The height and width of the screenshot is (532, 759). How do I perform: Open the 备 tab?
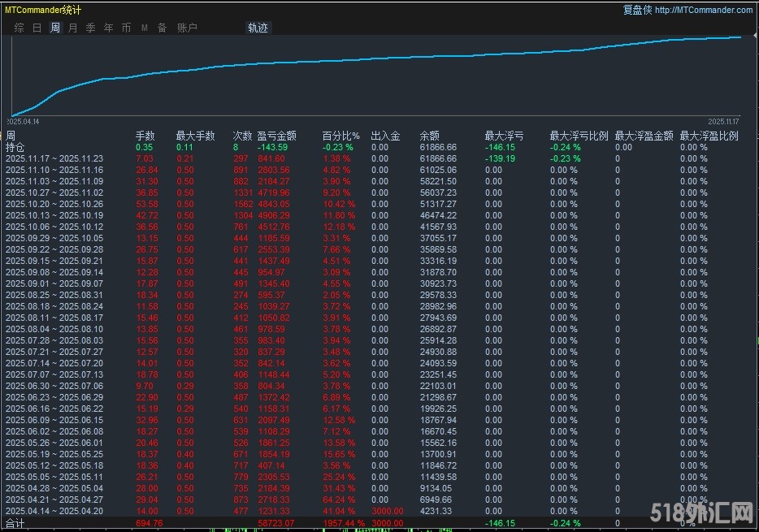162,28
